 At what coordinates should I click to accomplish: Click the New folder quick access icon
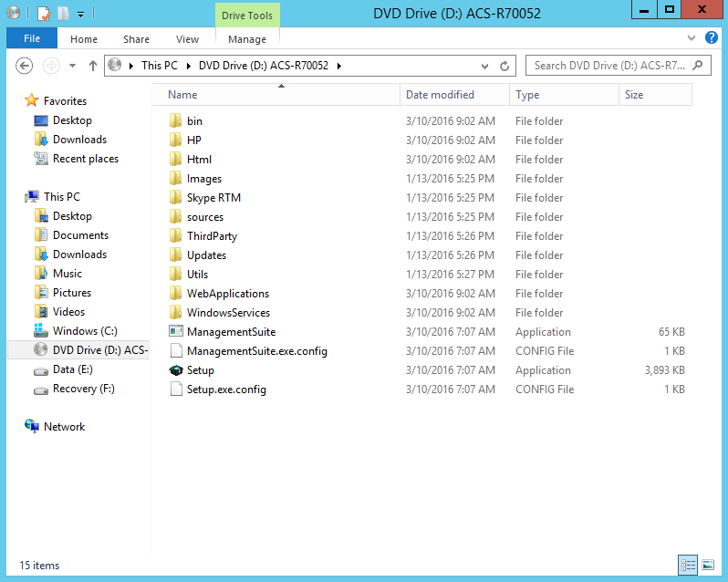pyautogui.click(x=63, y=14)
